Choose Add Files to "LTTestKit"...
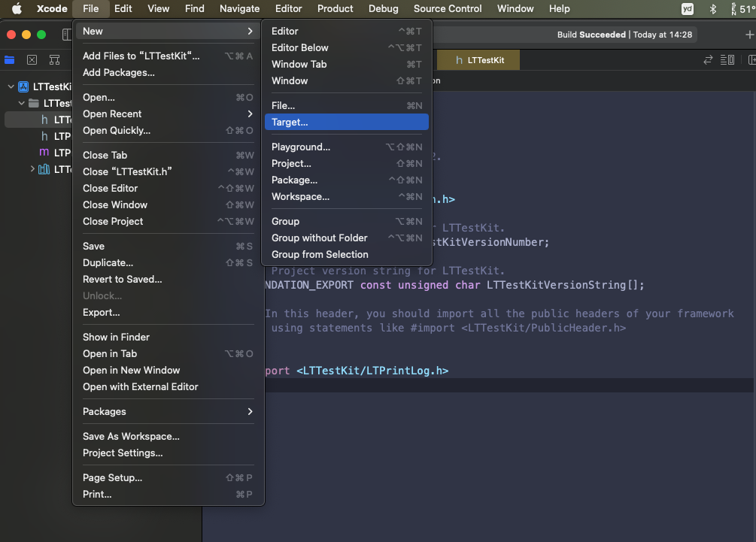The width and height of the screenshot is (756, 542). pyautogui.click(x=168, y=56)
